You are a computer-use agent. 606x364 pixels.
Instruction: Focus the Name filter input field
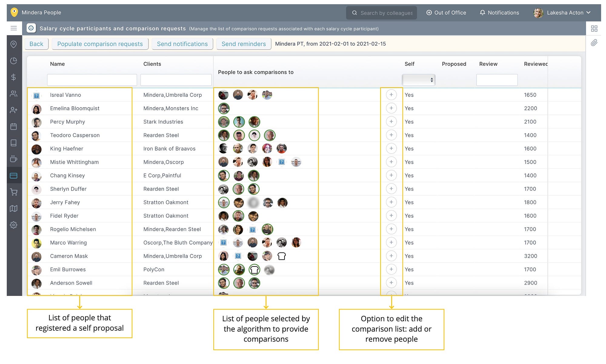point(92,80)
